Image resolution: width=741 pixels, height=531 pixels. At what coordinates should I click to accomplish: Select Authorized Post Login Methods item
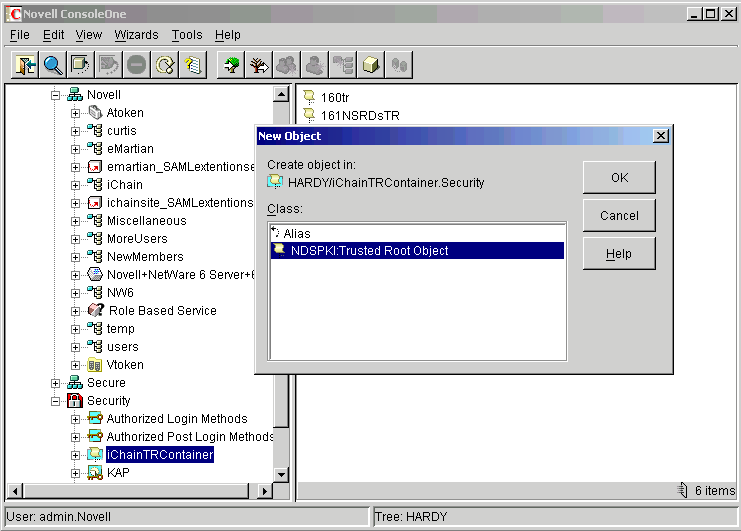tap(190, 437)
